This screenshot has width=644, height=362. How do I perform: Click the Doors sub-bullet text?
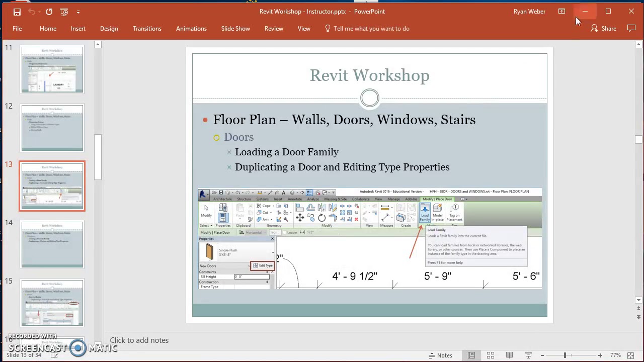[x=238, y=137]
